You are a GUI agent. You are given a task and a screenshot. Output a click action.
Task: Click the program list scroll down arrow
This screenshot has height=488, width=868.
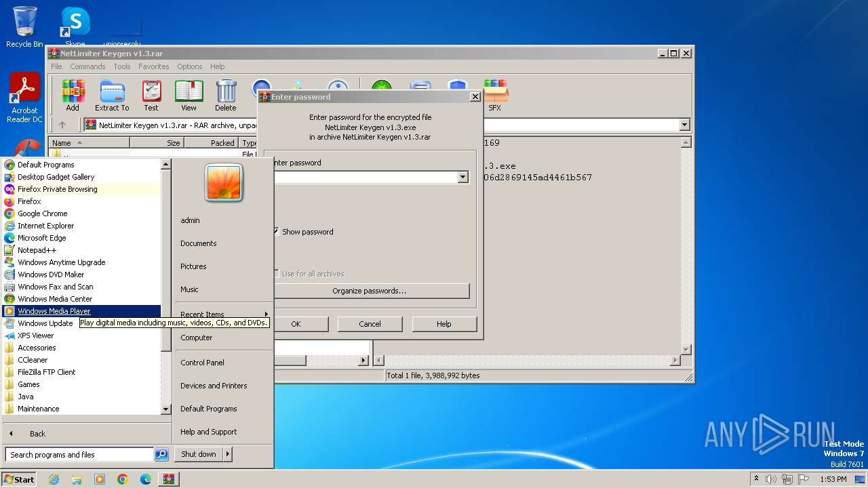click(165, 409)
